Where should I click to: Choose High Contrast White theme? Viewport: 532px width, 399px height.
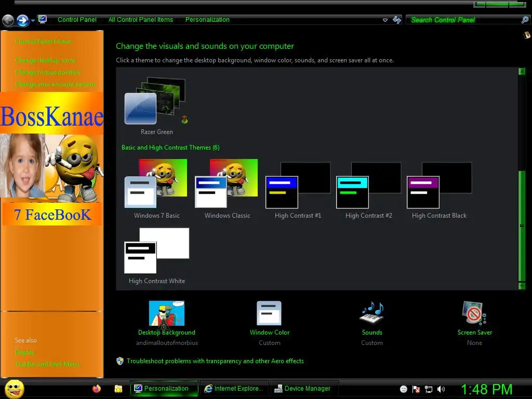pyautogui.click(x=156, y=256)
